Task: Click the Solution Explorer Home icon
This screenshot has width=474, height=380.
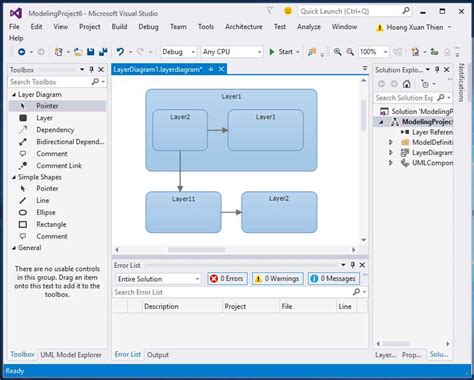Action: pos(406,84)
